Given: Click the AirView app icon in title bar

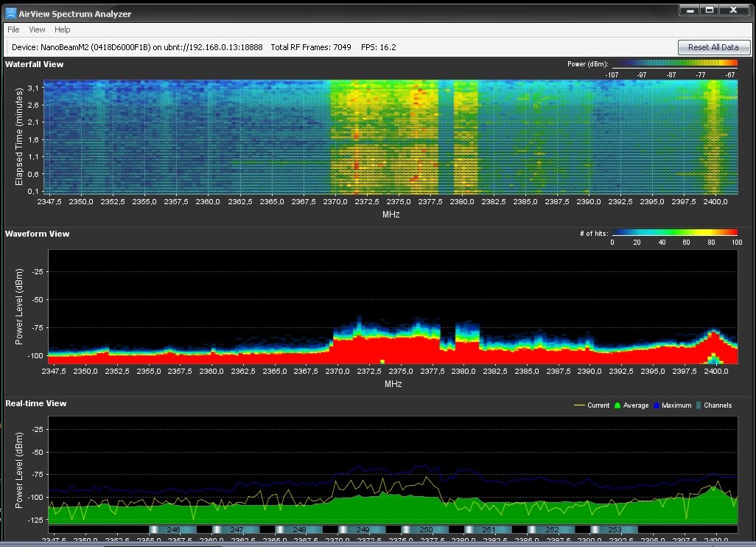Looking at the screenshot, I should pos(13,13).
